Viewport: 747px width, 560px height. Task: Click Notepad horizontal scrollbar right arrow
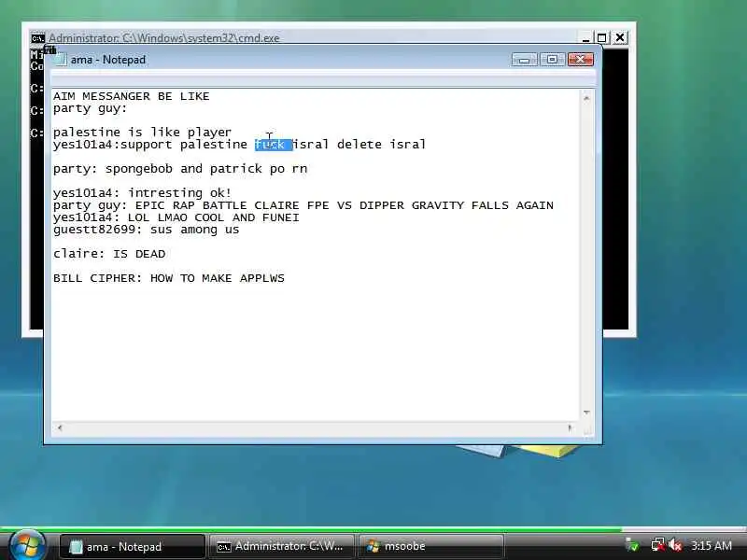tap(571, 427)
